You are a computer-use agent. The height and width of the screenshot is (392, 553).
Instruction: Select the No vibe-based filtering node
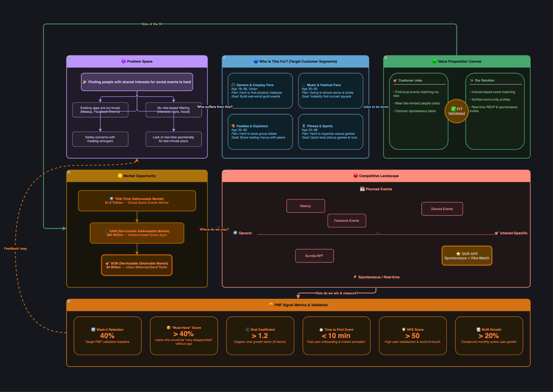pyautogui.click(x=174, y=110)
